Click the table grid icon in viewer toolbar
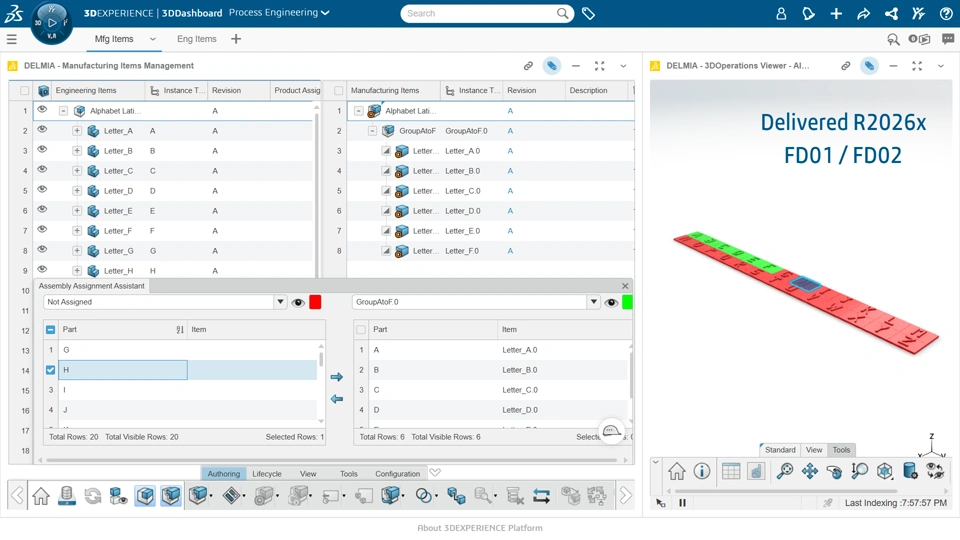Viewport: 960px width, 540px height. point(731,471)
